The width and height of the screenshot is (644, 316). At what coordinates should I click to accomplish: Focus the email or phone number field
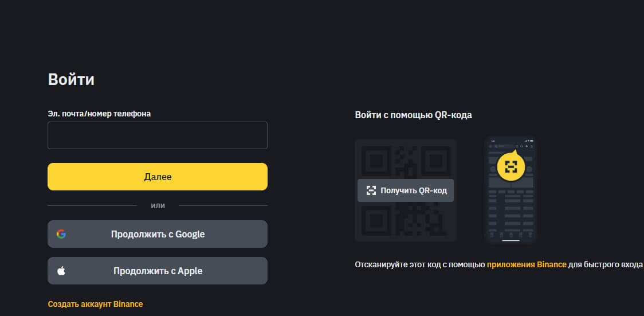[157, 135]
